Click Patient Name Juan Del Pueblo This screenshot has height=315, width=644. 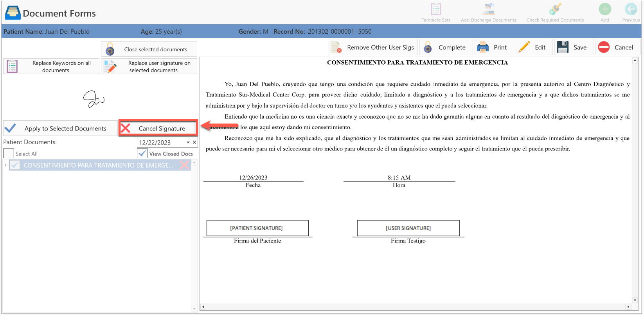coord(46,31)
